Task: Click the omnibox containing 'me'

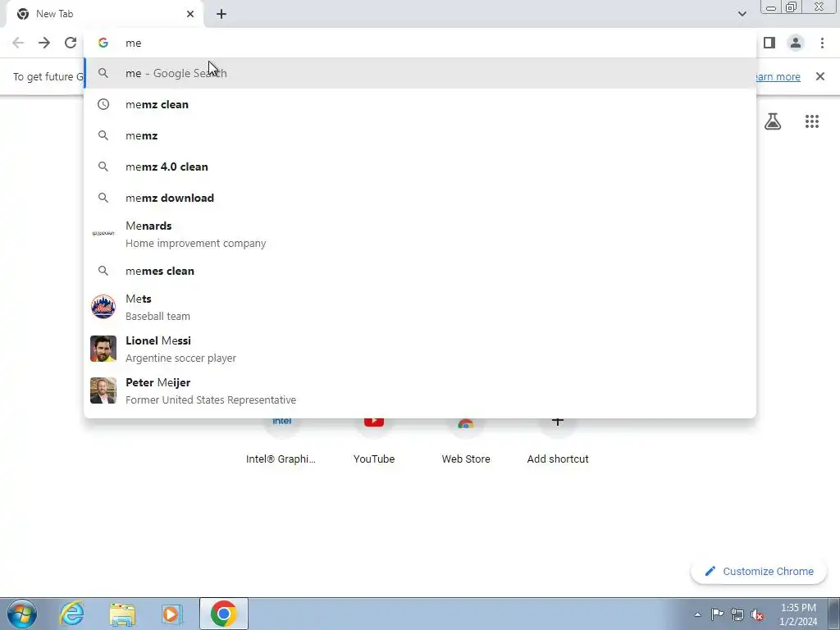Action: (x=420, y=43)
